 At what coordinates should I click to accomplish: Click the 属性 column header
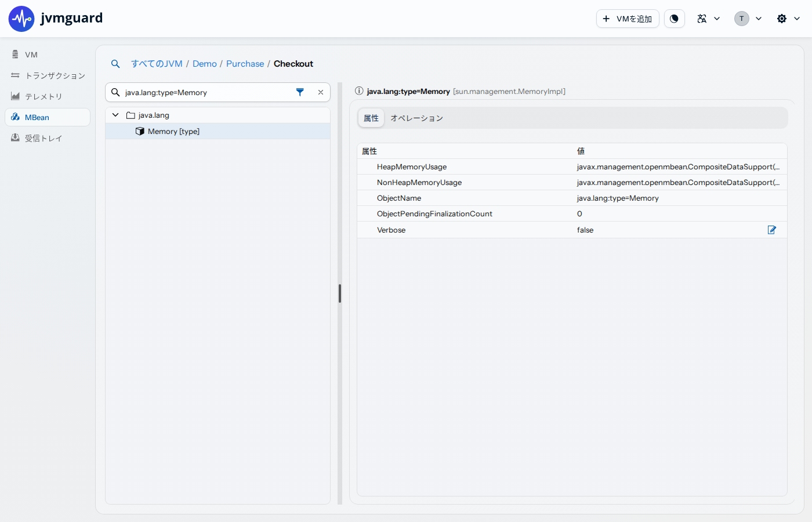pyautogui.click(x=369, y=151)
